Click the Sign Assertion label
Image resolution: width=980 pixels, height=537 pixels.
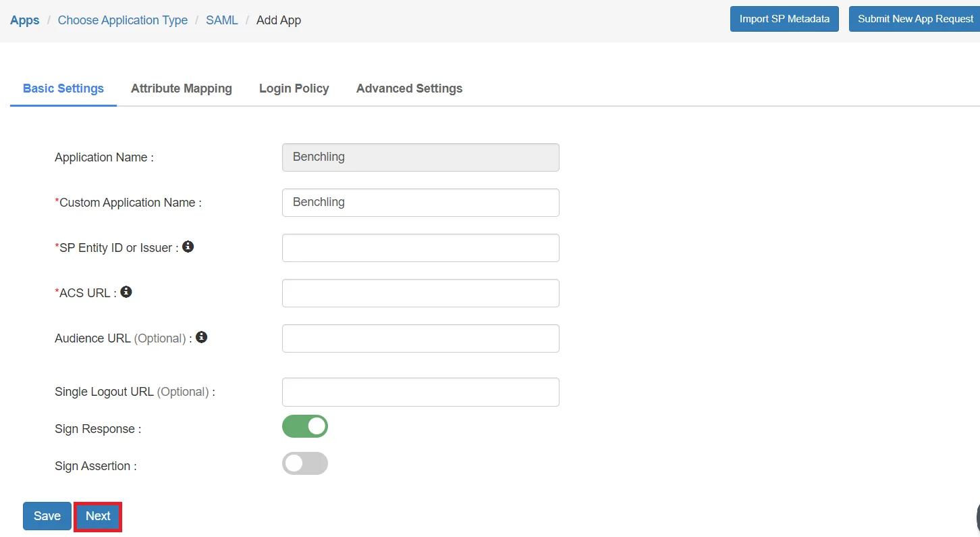pos(96,466)
